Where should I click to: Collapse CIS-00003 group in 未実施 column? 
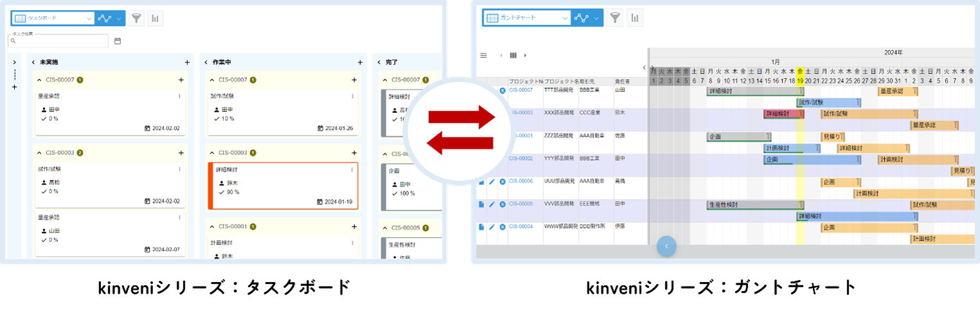[x=40, y=153]
